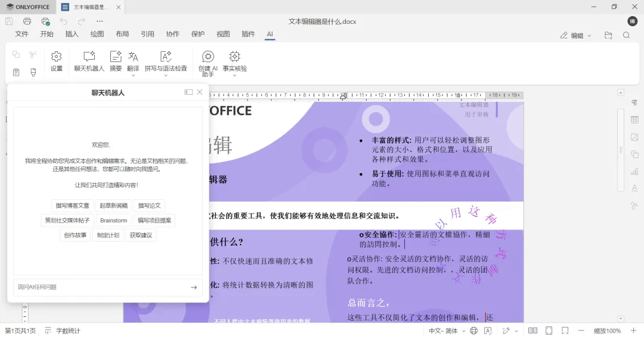Switch to the 视图 tab
644x337 pixels.
[223, 34]
